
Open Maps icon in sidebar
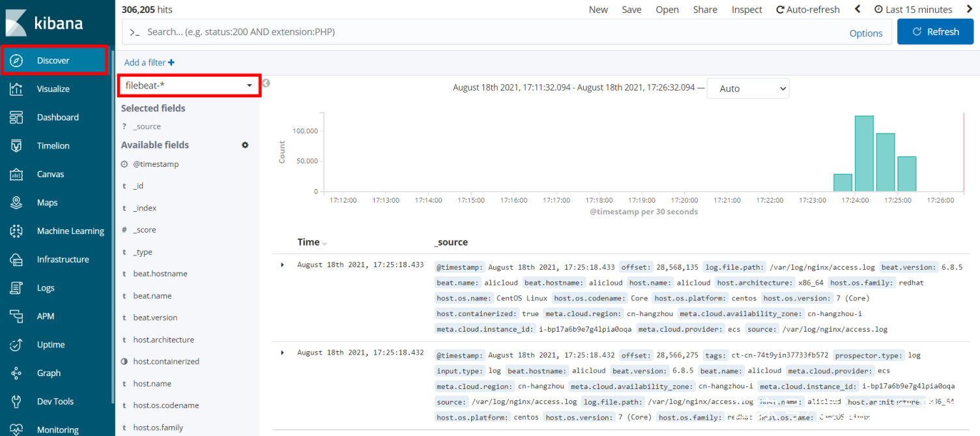click(x=16, y=203)
